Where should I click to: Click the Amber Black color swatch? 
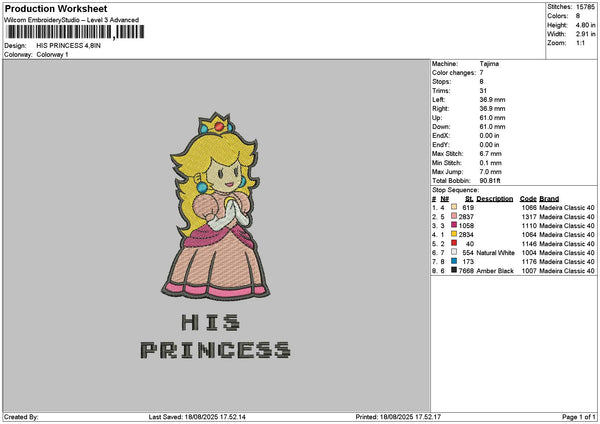(454, 270)
